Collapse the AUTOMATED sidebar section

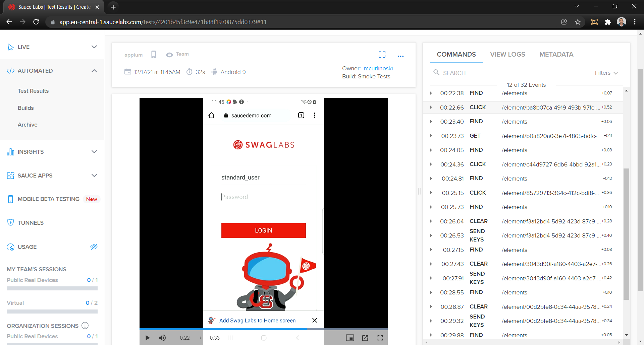94,71
